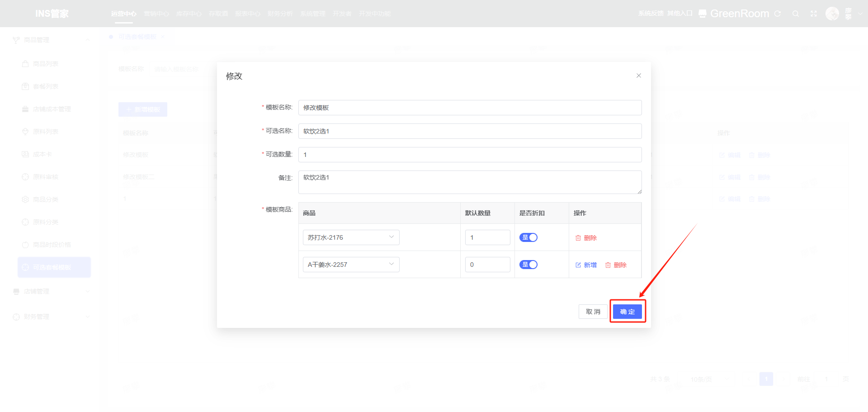Click the 原料审核 sidebar icon
This screenshot has width=868, height=412.
(25, 177)
